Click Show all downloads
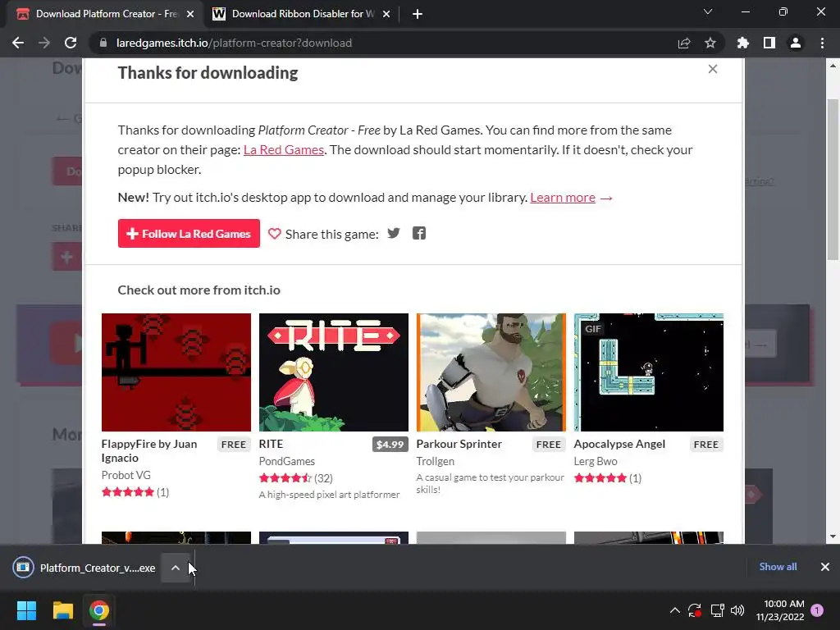The width and height of the screenshot is (840, 630). tap(778, 566)
